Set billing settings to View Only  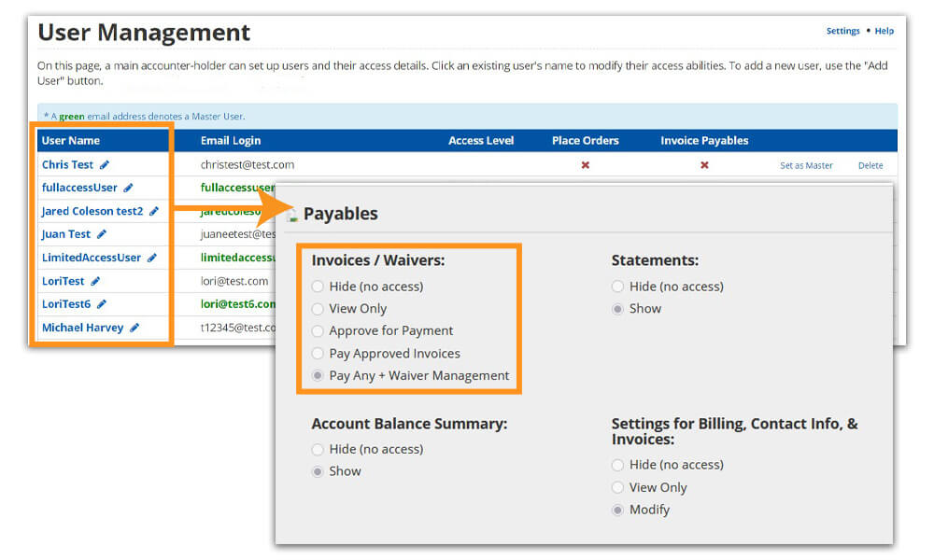617,487
